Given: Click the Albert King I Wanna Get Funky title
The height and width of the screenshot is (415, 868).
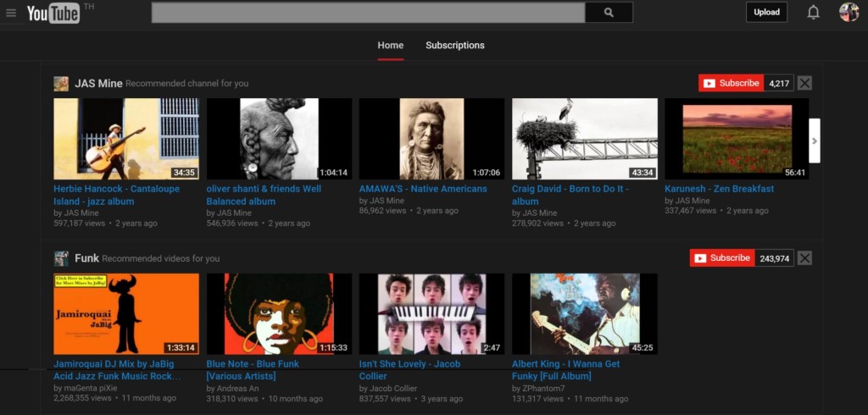Looking at the screenshot, I should [x=565, y=369].
